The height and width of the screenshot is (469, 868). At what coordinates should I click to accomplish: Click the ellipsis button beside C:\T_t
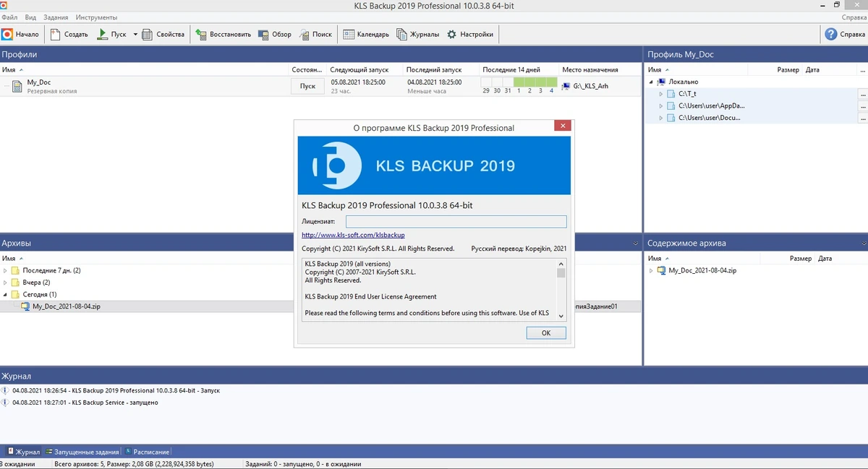[862, 94]
